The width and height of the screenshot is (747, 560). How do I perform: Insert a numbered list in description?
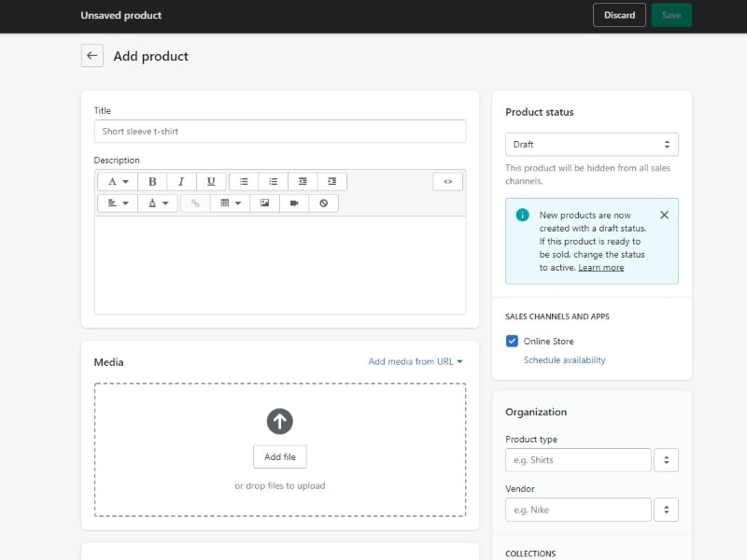point(273,181)
